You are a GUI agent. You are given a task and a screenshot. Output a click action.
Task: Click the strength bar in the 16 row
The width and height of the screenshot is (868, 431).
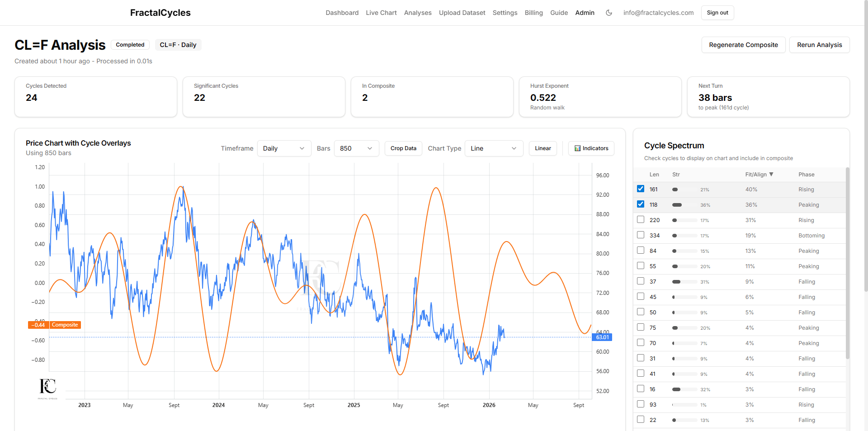point(684,389)
